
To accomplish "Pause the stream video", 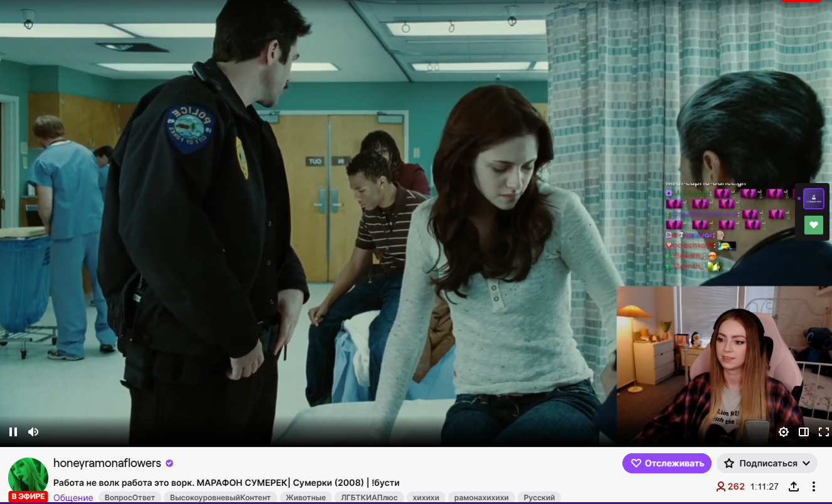I will pos(13,432).
